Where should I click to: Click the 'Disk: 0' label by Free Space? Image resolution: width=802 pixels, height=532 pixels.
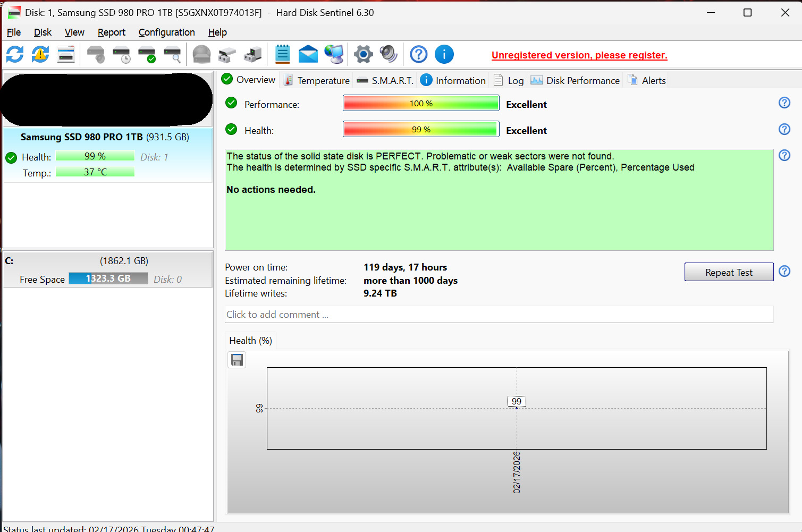(167, 280)
